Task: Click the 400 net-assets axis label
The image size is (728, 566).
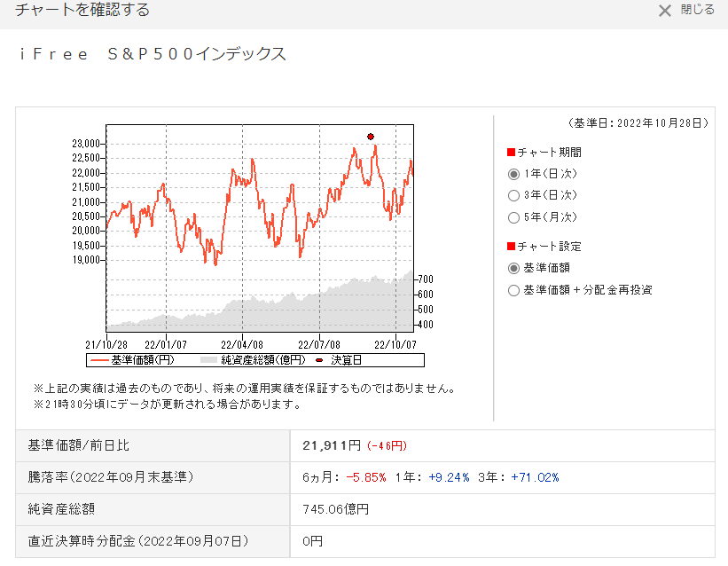Action: (426, 325)
